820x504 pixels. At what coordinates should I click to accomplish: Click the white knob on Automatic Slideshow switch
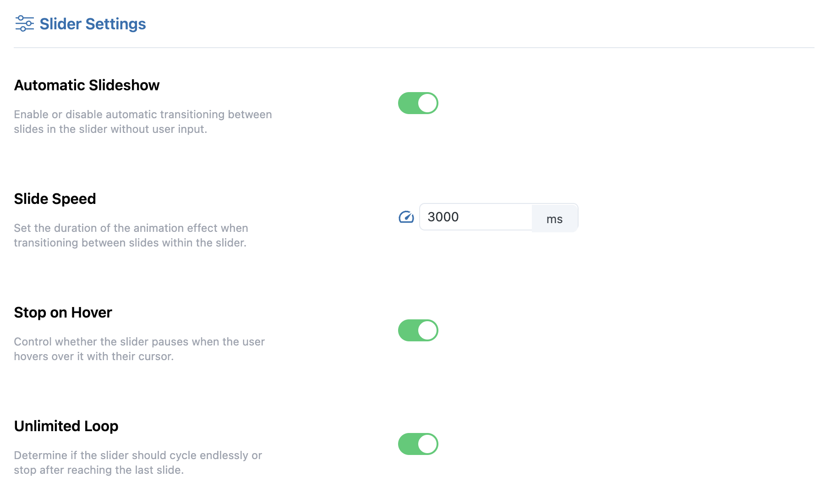click(x=427, y=103)
